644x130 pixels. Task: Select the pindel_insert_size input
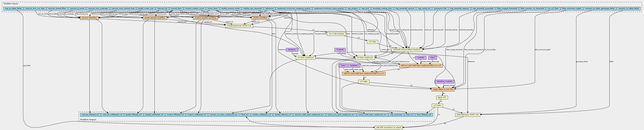pyautogui.click(x=146, y=8)
